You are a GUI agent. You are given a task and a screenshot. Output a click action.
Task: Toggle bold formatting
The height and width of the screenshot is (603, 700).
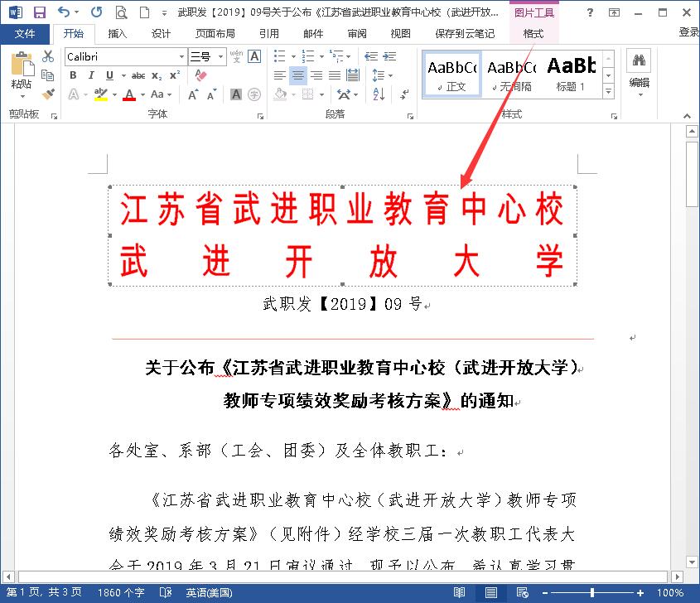(x=74, y=75)
